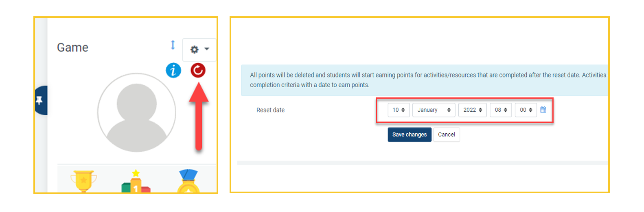Open the hour dropdown showing 08
The image size is (644, 212).
point(501,110)
